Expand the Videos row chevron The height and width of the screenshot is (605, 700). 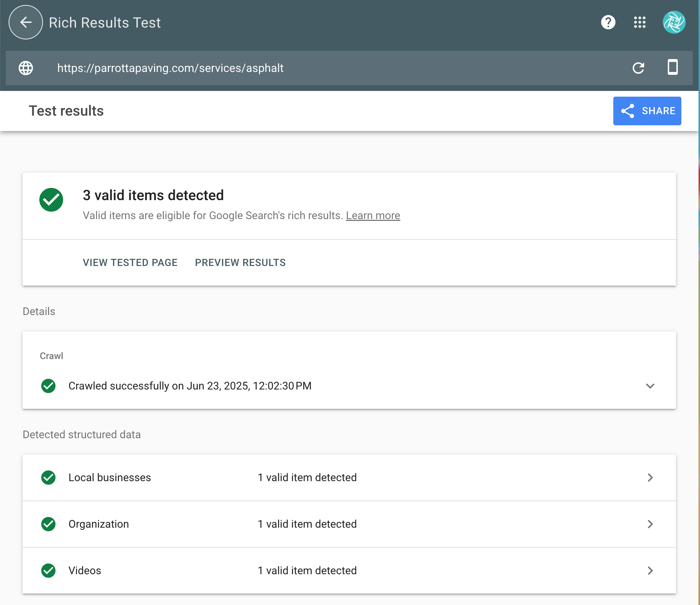pos(650,571)
